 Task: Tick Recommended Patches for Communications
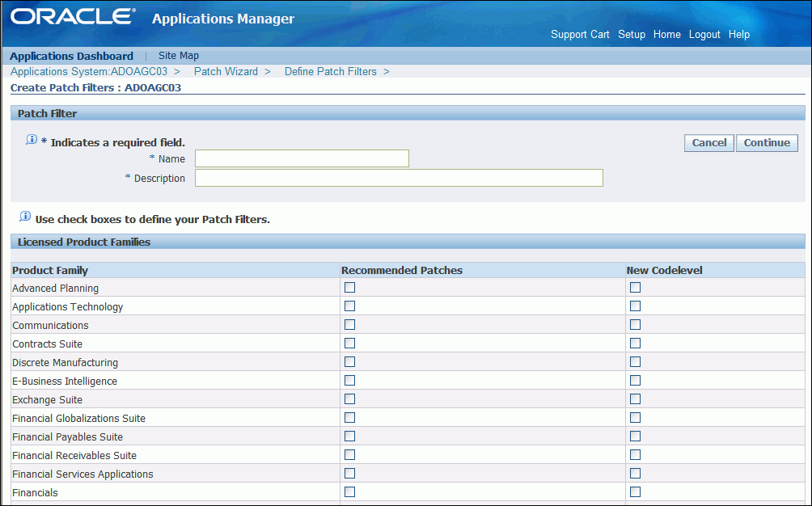pos(350,325)
